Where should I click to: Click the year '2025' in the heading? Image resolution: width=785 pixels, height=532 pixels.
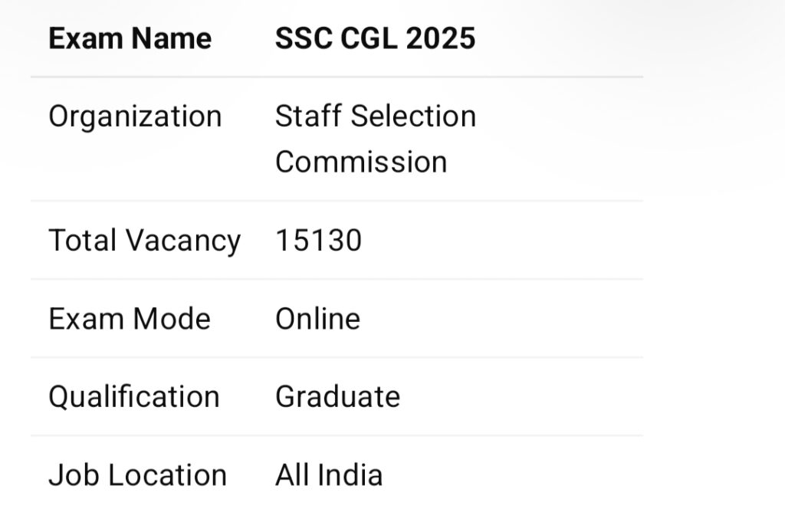[441, 38]
